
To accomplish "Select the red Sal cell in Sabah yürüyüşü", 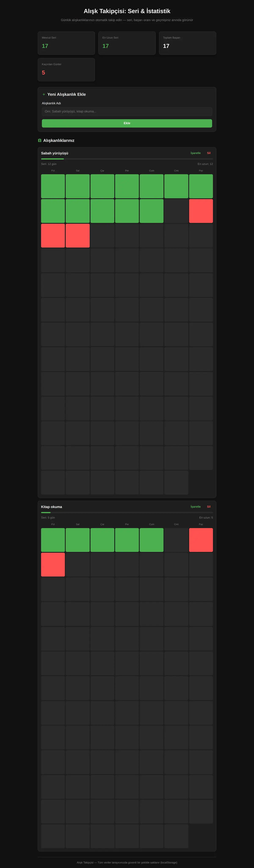I will pyautogui.click(x=78, y=235).
